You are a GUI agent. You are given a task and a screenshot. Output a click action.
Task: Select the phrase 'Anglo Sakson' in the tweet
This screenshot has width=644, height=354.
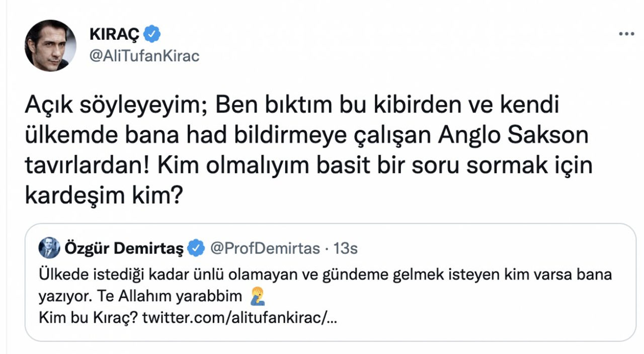513,133
